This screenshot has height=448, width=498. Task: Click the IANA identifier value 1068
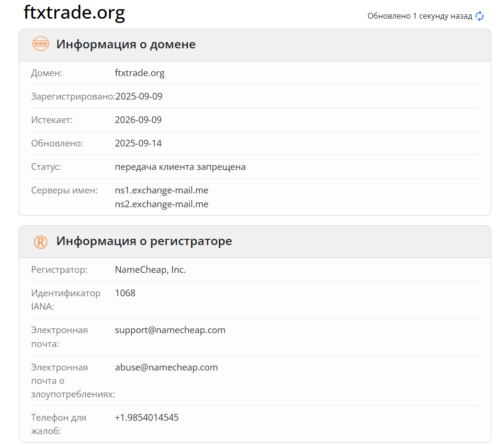125,293
